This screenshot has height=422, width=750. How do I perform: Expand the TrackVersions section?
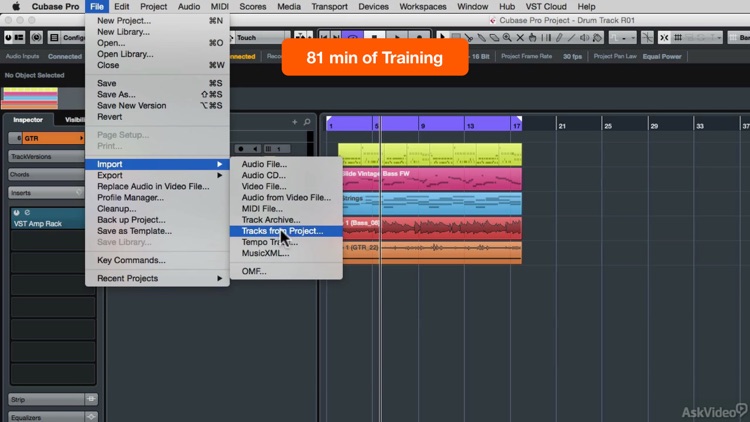click(46, 156)
